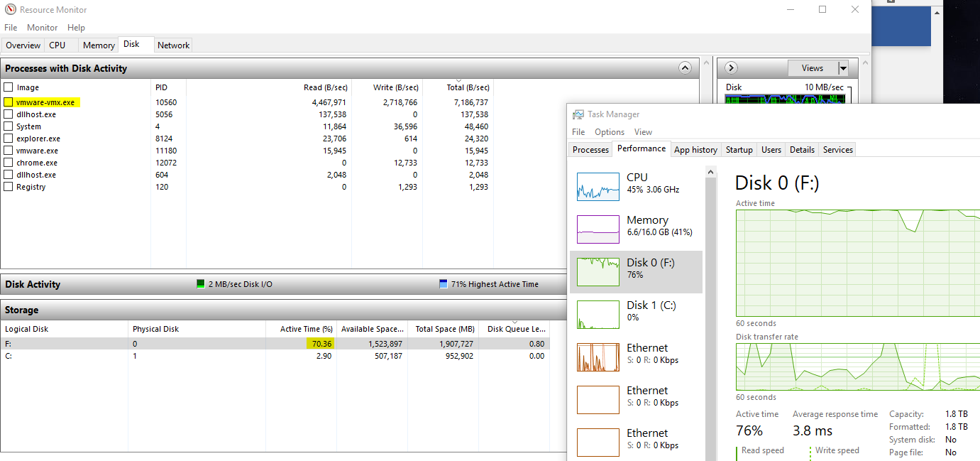This screenshot has height=461, width=980.
Task: Open the Startup tab in Task Manager
Action: click(x=739, y=150)
